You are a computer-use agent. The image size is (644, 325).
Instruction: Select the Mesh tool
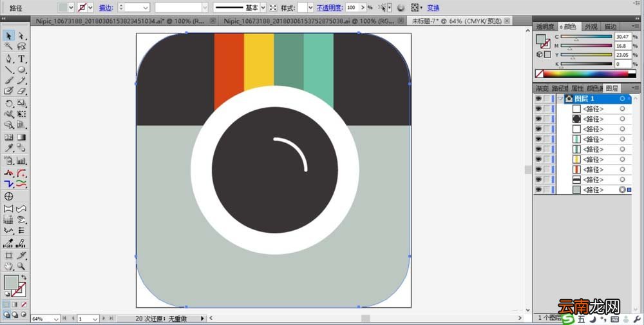click(x=9, y=137)
